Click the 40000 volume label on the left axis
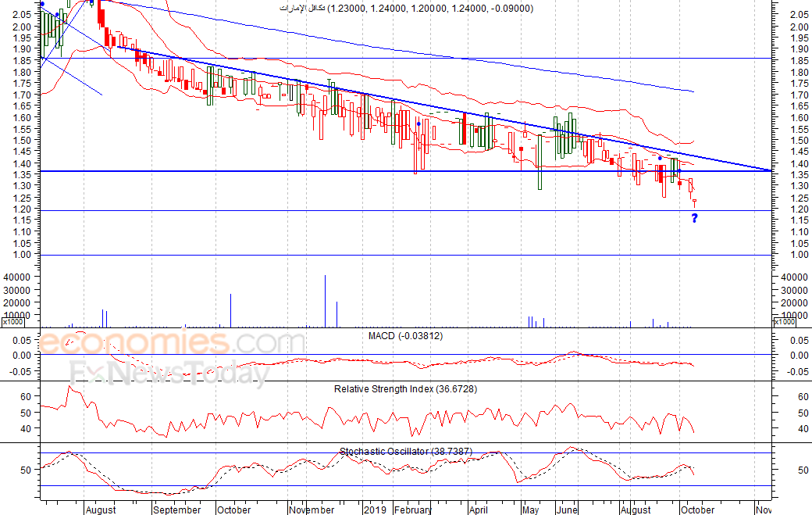The width and height of the screenshot is (812, 515). tap(18, 277)
